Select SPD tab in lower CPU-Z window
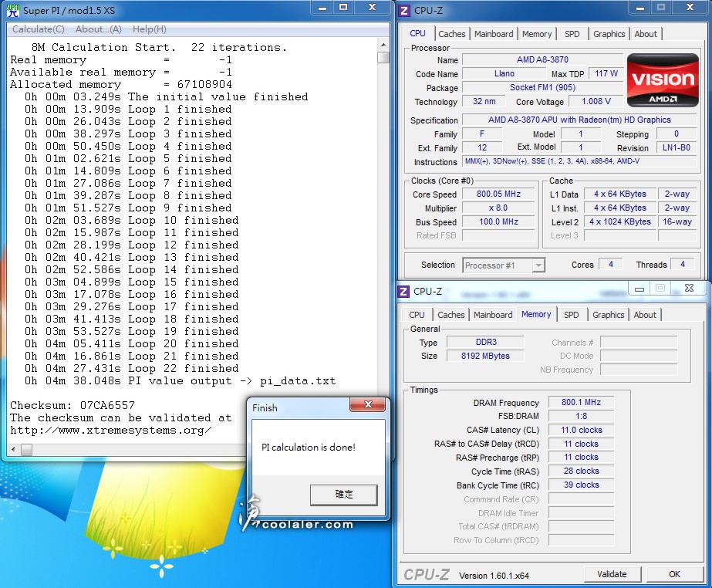Image resolution: width=712 pixels, height=588 pixels. 572,315
